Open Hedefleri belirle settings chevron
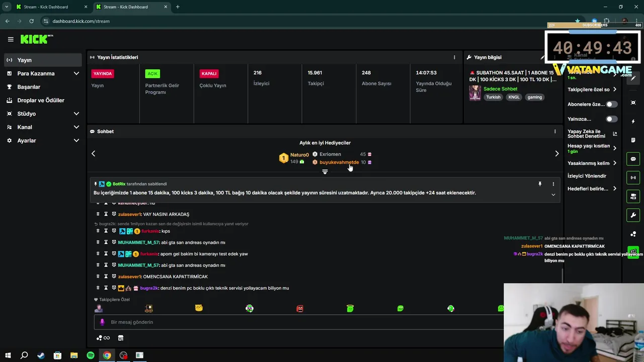The width and height of the screenshot is (644, 362). pos(615,189)
